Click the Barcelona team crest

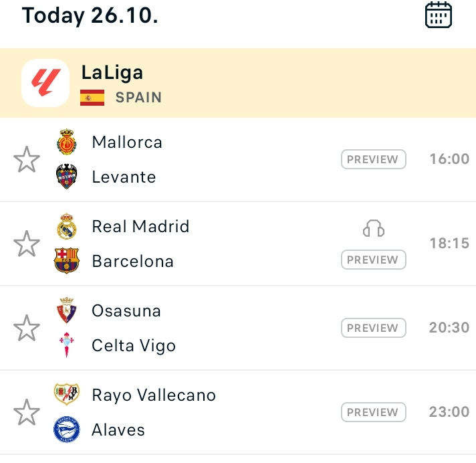click(66, 261)
